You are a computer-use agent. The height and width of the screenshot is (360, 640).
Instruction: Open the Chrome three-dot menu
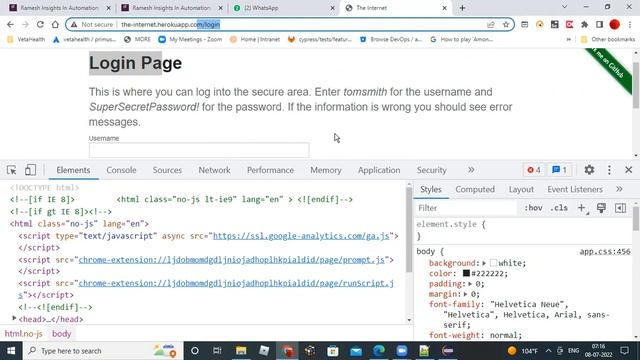click(x=631, y=24)
